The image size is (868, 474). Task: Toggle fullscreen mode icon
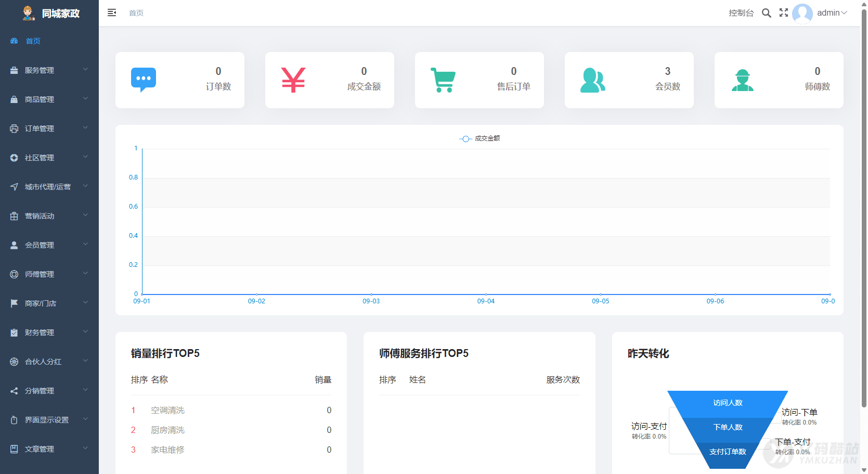pyautogui.click(x=784, y=12)
